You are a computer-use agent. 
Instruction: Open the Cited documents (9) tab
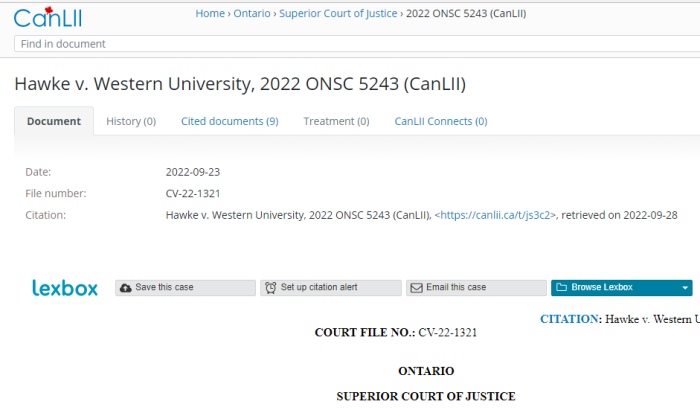click(229, 121)
